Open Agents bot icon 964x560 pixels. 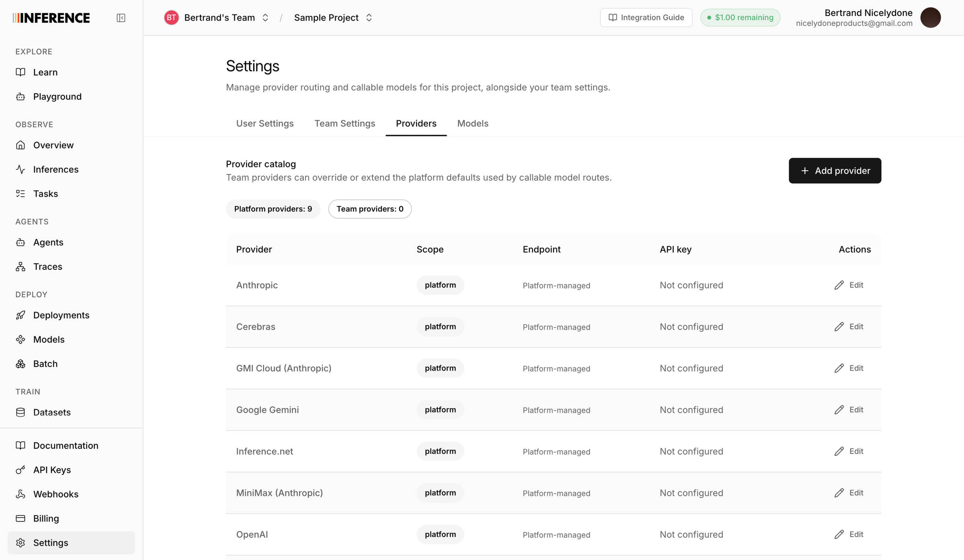pyautogui.click(x=20, y=242)
